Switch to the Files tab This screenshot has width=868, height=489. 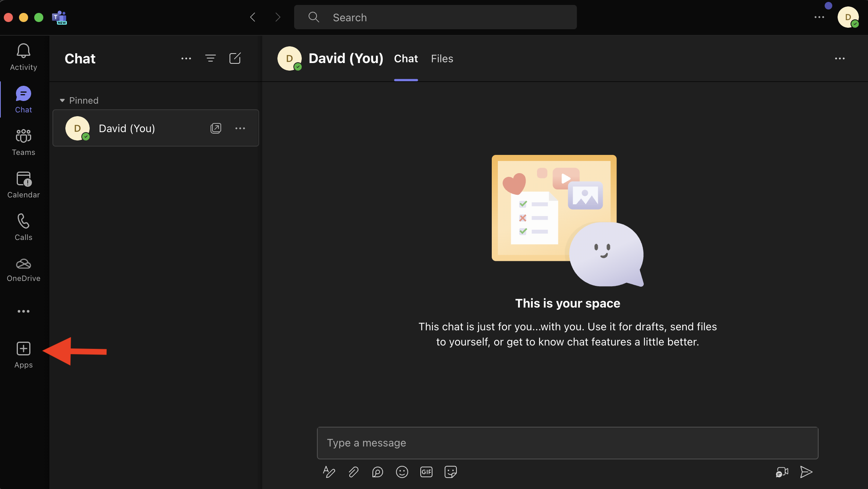pos(442,59)
